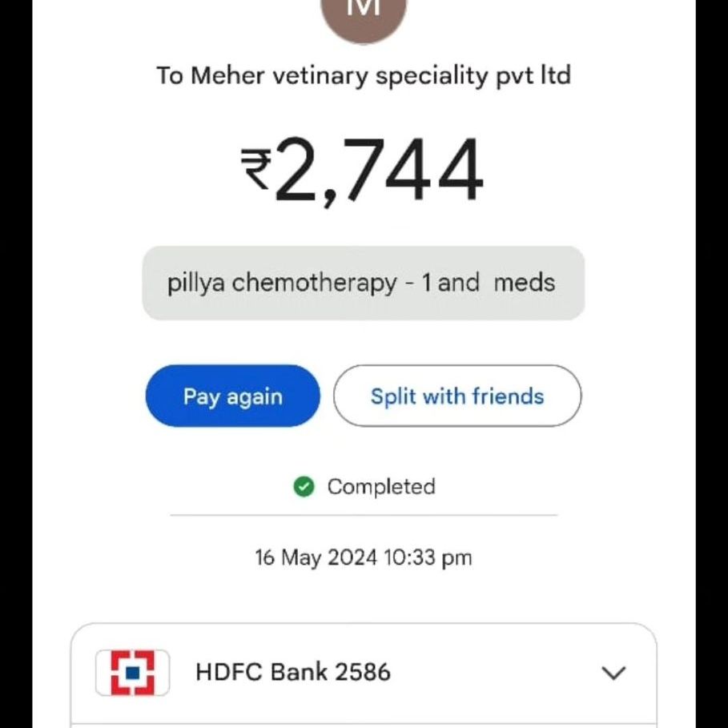Expand the HDFC Bank account details chevron
The image size is (728, 728).
coord(613,673)
